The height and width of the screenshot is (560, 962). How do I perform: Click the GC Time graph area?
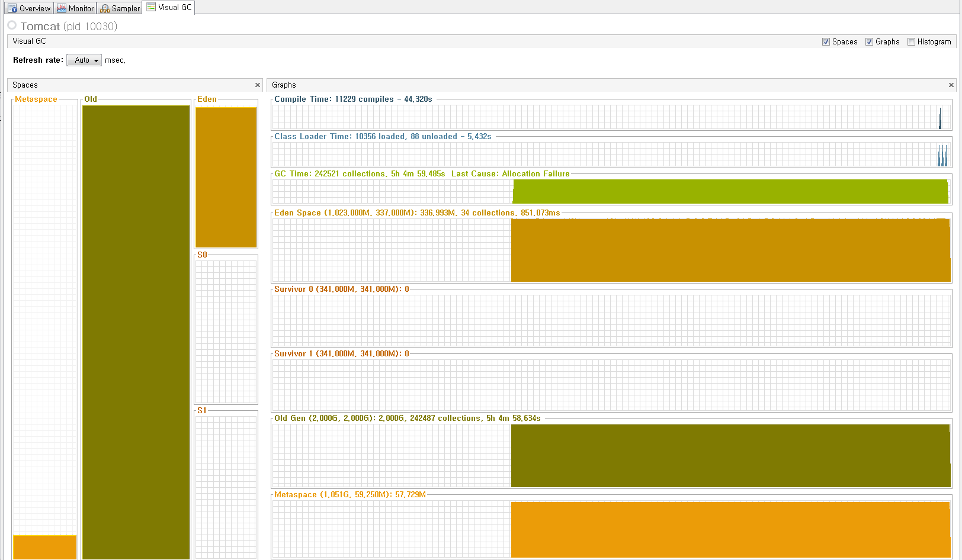[x=611, y=192]
